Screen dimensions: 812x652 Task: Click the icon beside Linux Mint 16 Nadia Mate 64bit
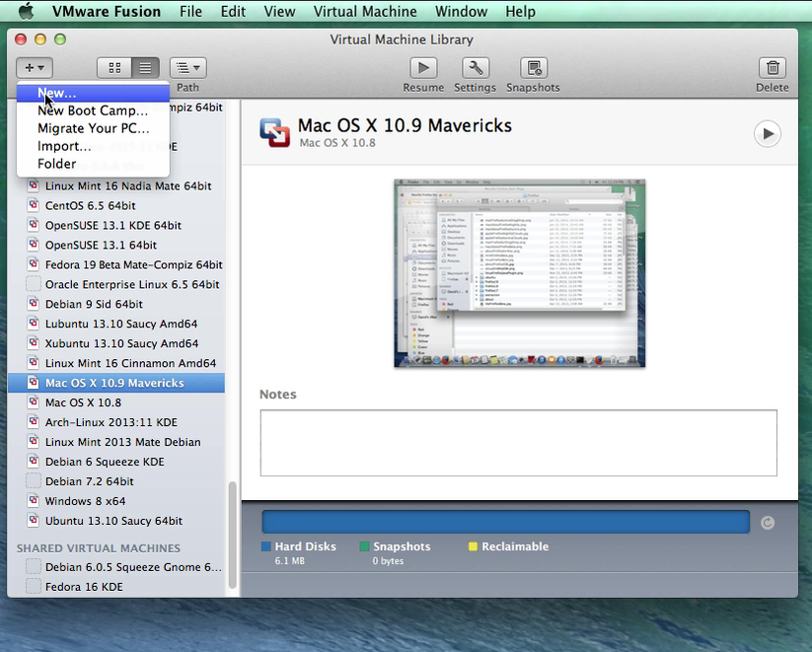tap(34, 185)
